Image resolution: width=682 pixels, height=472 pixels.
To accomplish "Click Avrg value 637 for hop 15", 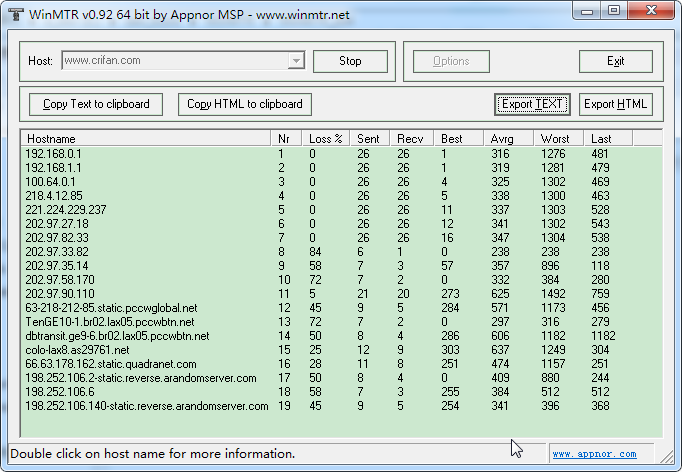I will (x=500, y=350).
